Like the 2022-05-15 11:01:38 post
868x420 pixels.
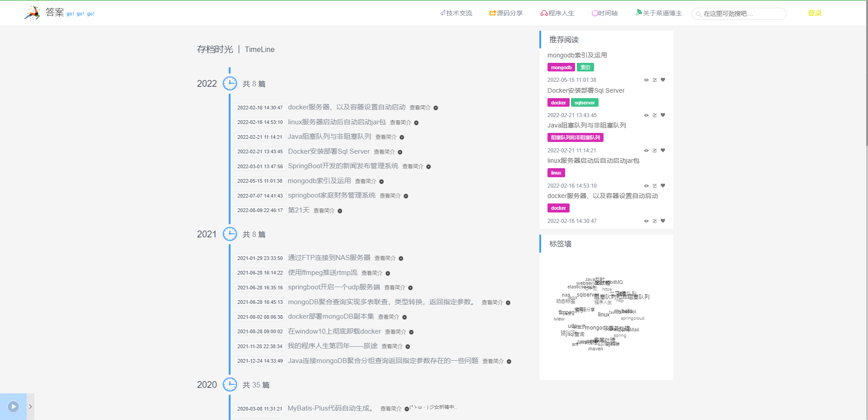663,80
